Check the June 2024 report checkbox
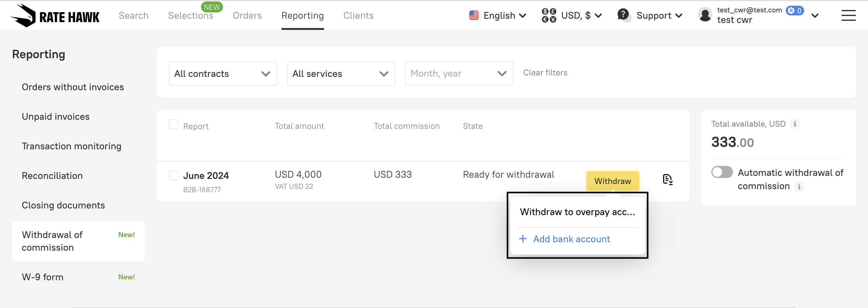Screen dimensions: 868x308 pos(174,176)
